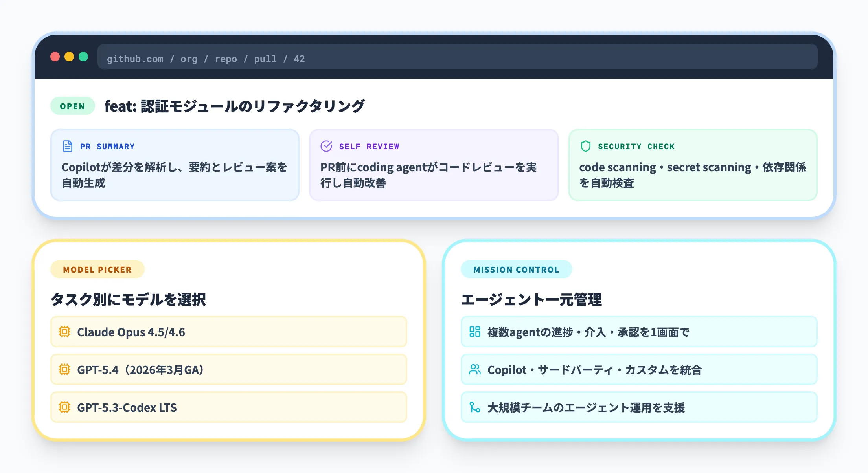Viewport: 868px width, 473px height.
Task: Expand the Mission Control panel
Action: tap(517, 269)
